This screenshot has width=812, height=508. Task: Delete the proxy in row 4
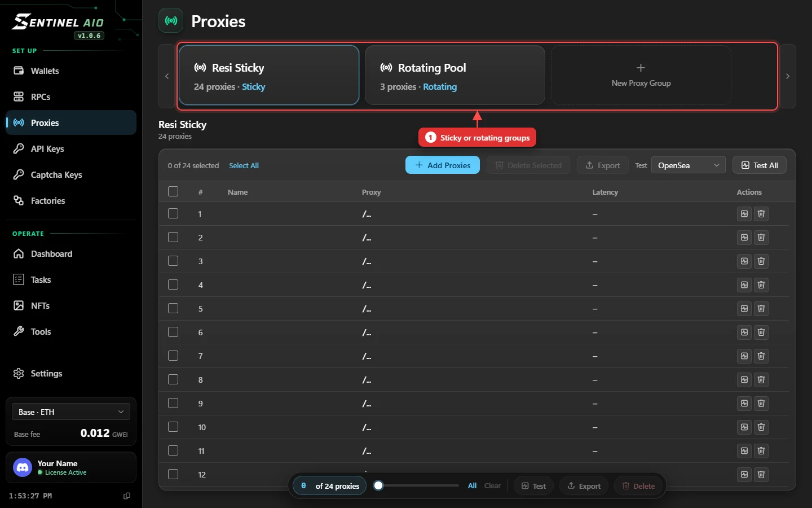click(x=761, y=285)
